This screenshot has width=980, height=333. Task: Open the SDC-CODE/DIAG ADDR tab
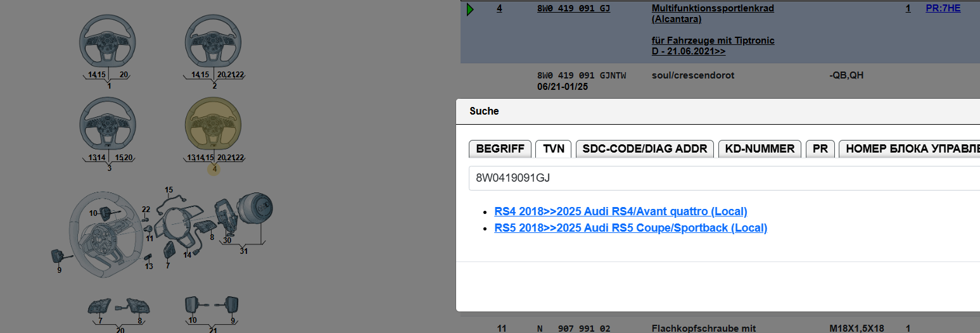pyautogui.click(x=645, y=149)
